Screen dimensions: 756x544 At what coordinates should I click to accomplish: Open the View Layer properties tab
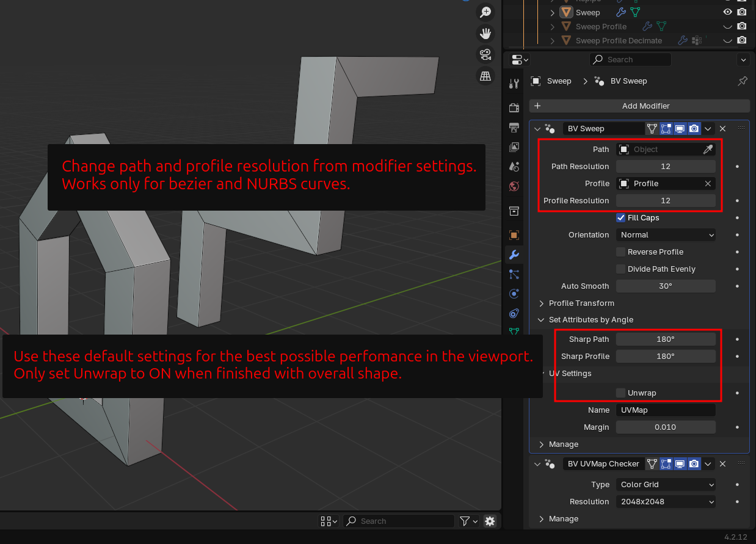[514, 147]
